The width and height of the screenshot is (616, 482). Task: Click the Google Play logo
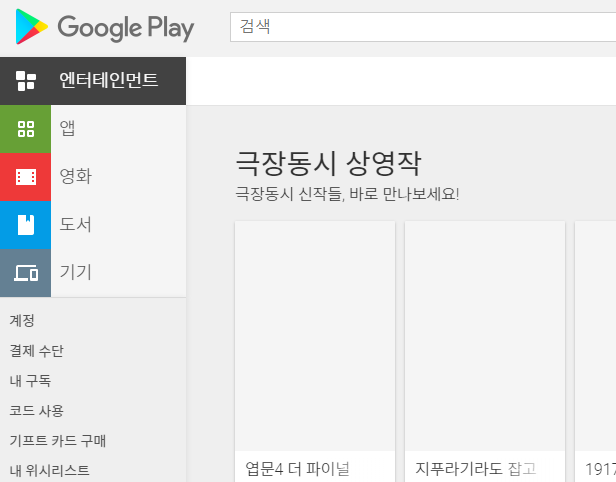[104, 27]
